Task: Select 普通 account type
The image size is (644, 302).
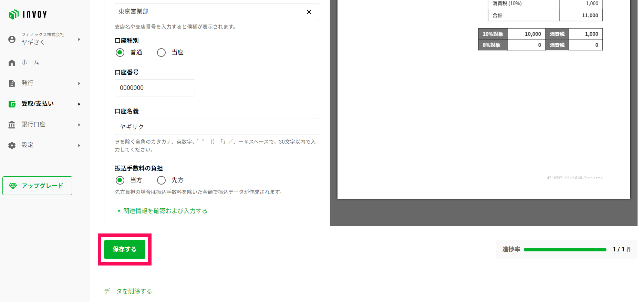Action: (120, 52)
